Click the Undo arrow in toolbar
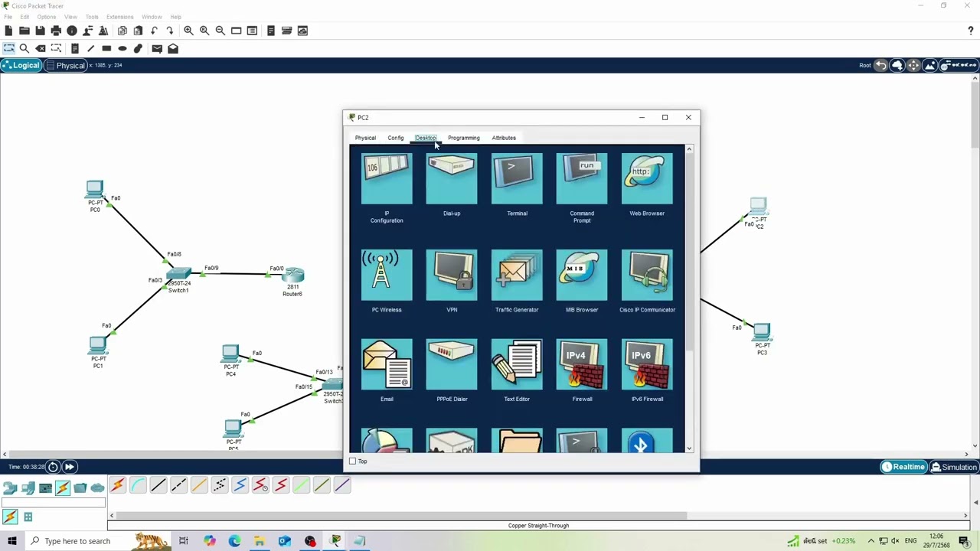Image resolution: width=980 pixels, height=551 pixels. tap(155, 31)
